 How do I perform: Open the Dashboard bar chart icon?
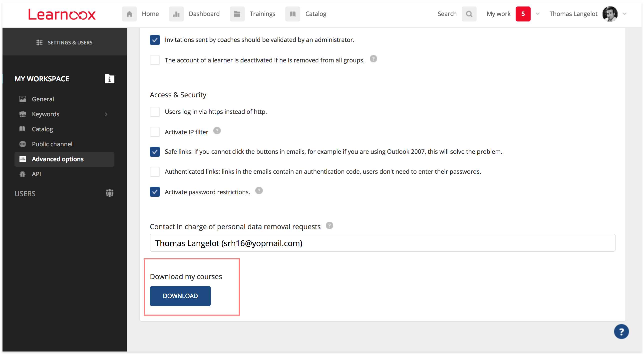(176, 14)
